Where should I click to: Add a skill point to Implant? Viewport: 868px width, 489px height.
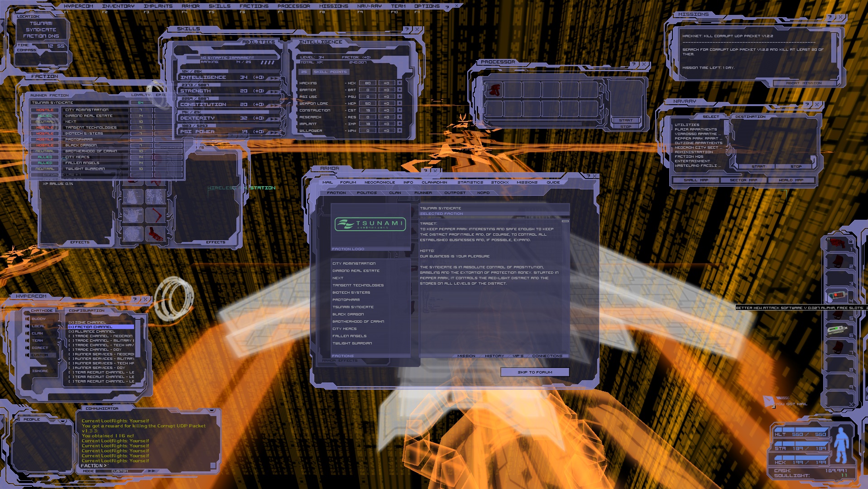coord(399,124)
